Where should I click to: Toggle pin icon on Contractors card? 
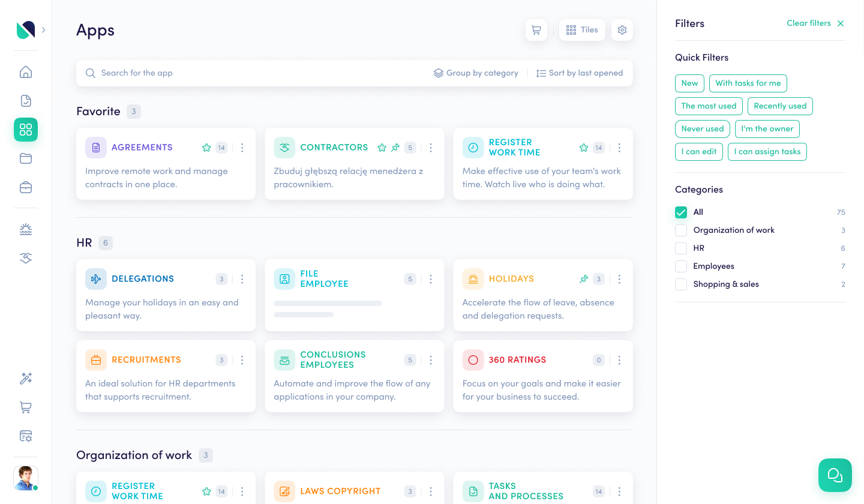click(395, 148)
